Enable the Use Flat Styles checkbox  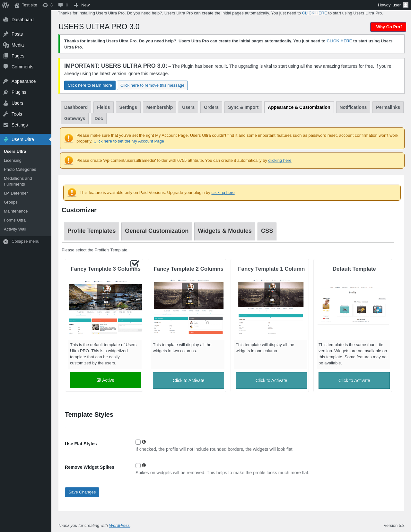pyautogui.click(x=138, y=442)
